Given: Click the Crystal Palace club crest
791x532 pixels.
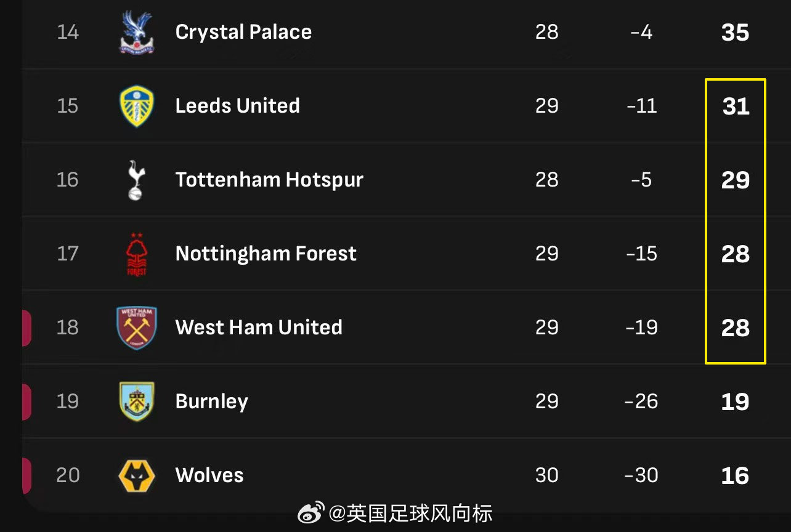Looking at the screenshot, I should pyautogui.click(x=137, y=33).
